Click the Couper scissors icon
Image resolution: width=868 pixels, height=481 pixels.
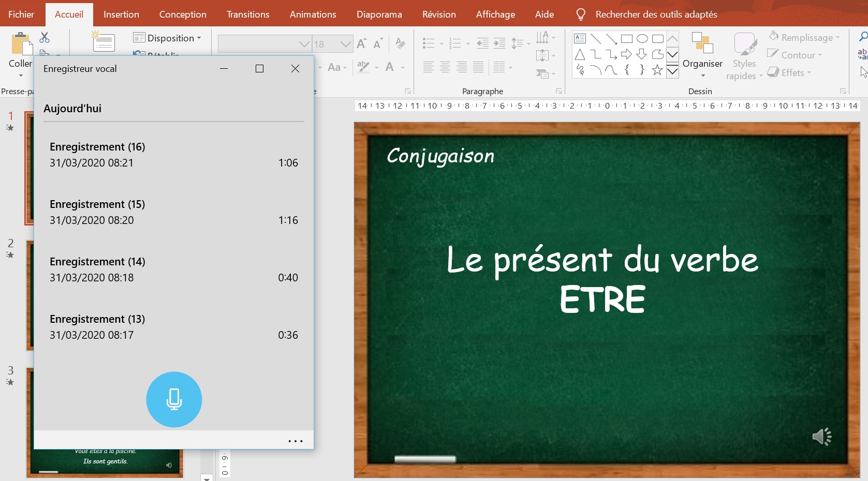[45, 37]
